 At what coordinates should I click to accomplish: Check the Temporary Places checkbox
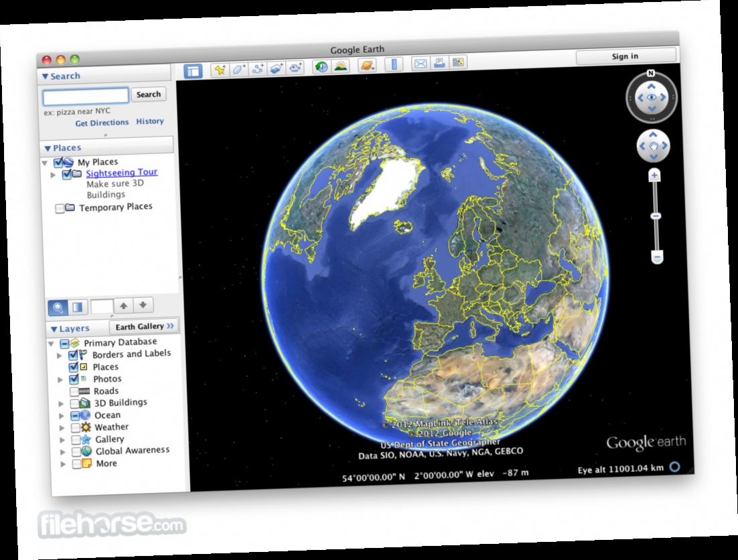pyautogui.click(x=60, y=208)
